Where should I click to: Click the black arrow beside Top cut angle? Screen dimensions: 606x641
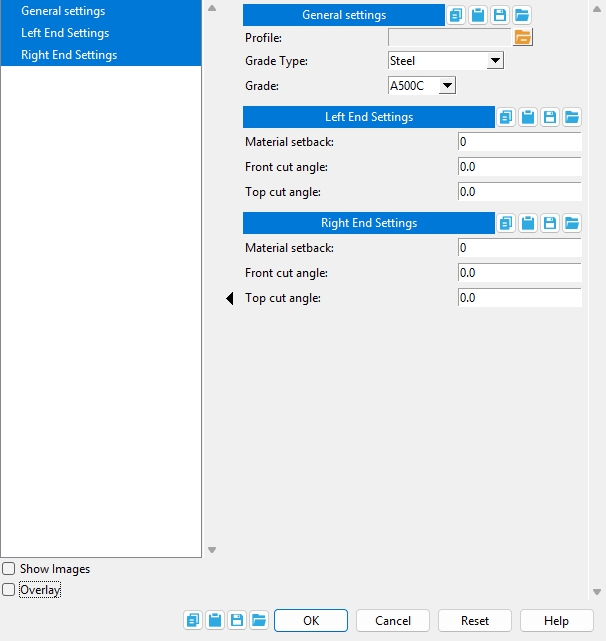[x=230, y=298]
